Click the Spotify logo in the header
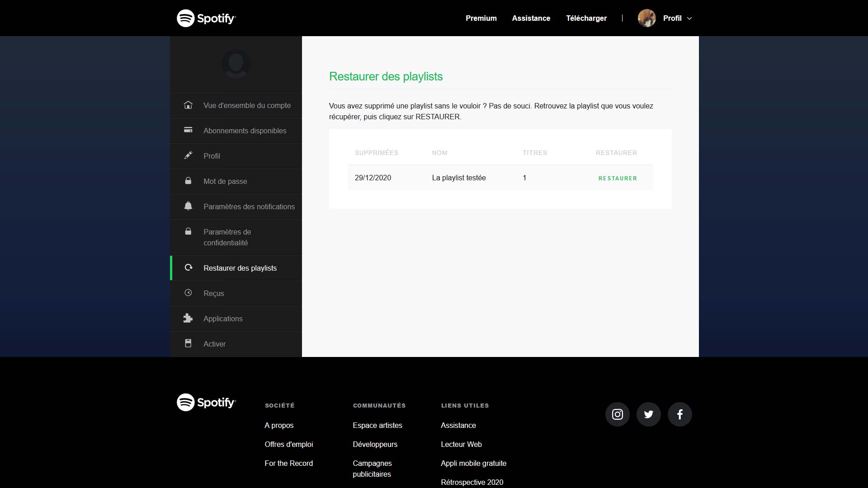This screenshot has height=488, width=868. coord(206,18)
